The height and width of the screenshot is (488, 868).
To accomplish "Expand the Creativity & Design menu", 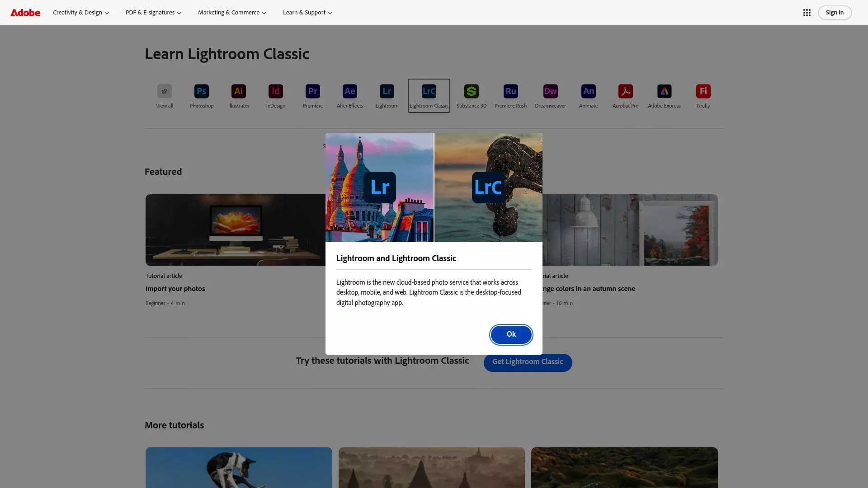I will pyautogui.click(x=80, y=12).
